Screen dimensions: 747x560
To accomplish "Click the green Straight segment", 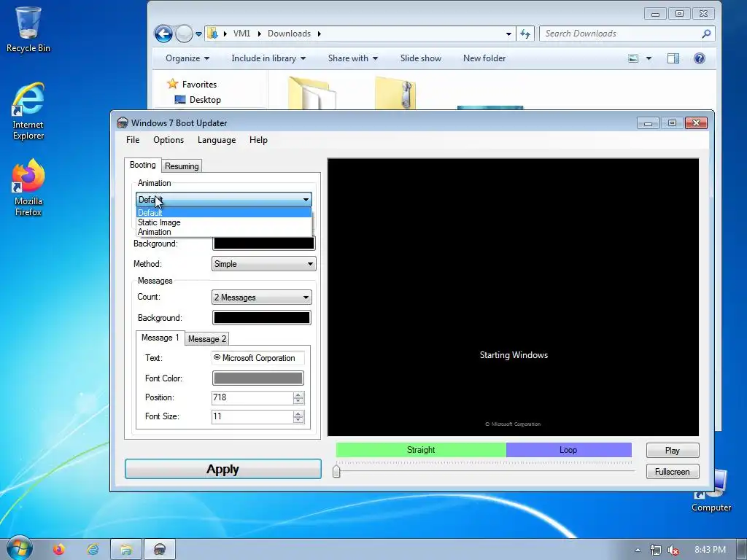I will (421, 450).
